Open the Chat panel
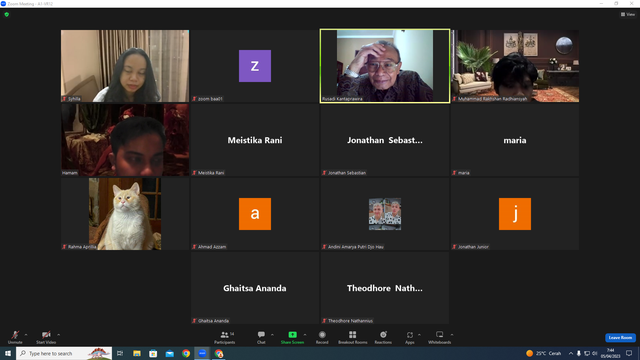 (x=261, y=337)
